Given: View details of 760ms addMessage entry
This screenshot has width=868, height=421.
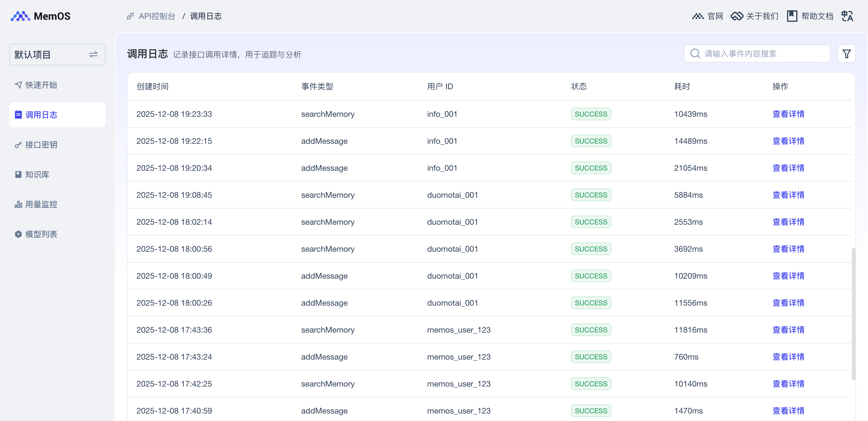Looking at the screenshot, I should coord(788,357).
